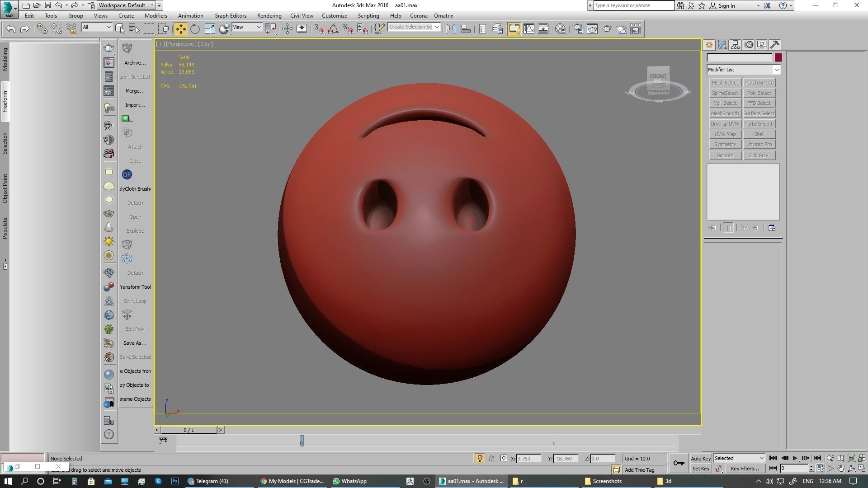Toggle Percent Snap
The image size is (868, 488).
point(348,29)
